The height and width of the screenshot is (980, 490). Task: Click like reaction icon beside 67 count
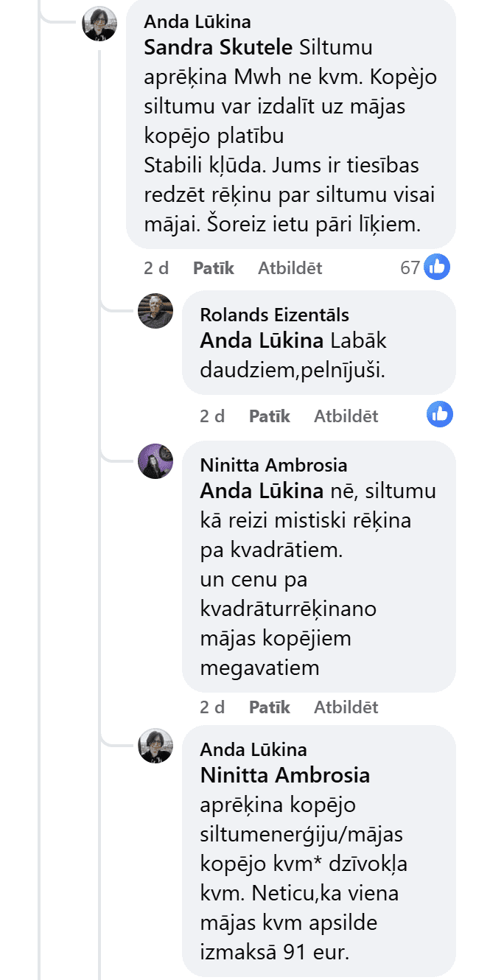click(x=438, y=267)
